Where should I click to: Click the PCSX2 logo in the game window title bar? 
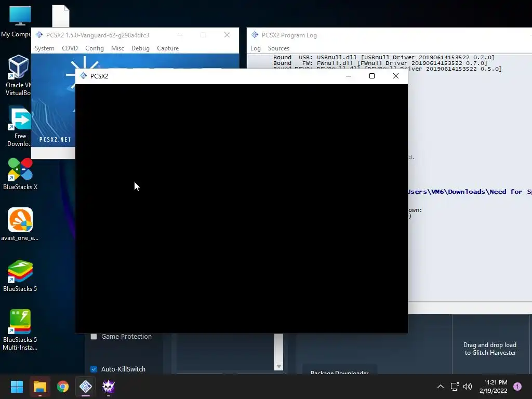click(x=84, y=76)
